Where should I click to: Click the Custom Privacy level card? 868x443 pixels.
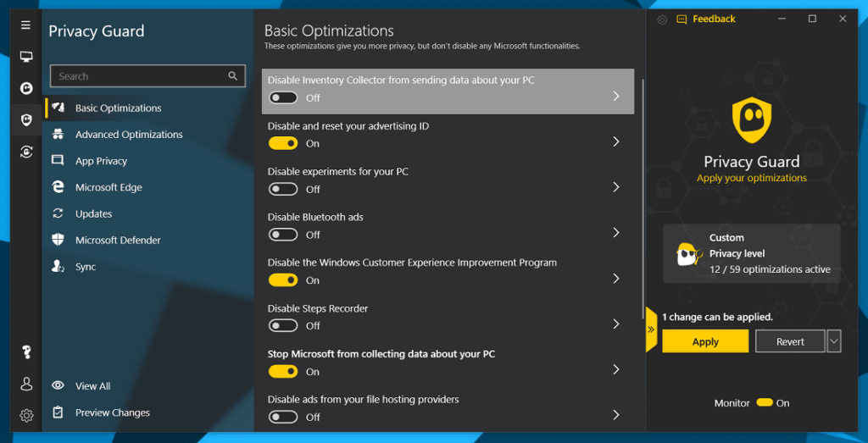pyautogui.click(x=752, y=254)
